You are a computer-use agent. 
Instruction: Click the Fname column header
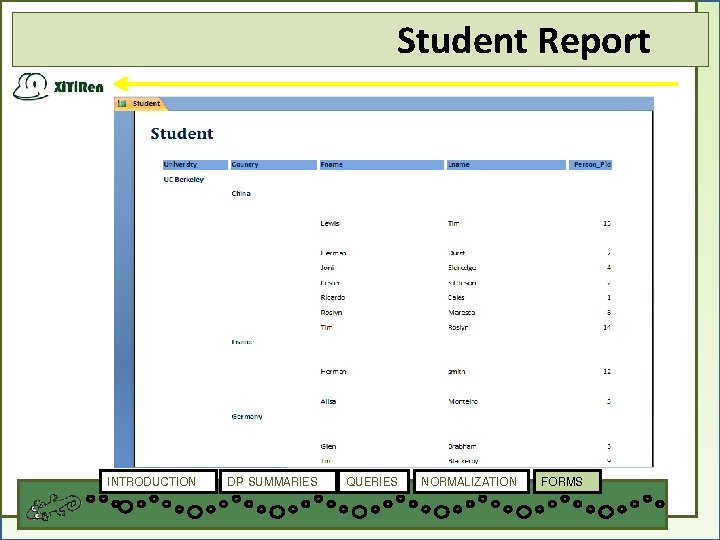382,164
